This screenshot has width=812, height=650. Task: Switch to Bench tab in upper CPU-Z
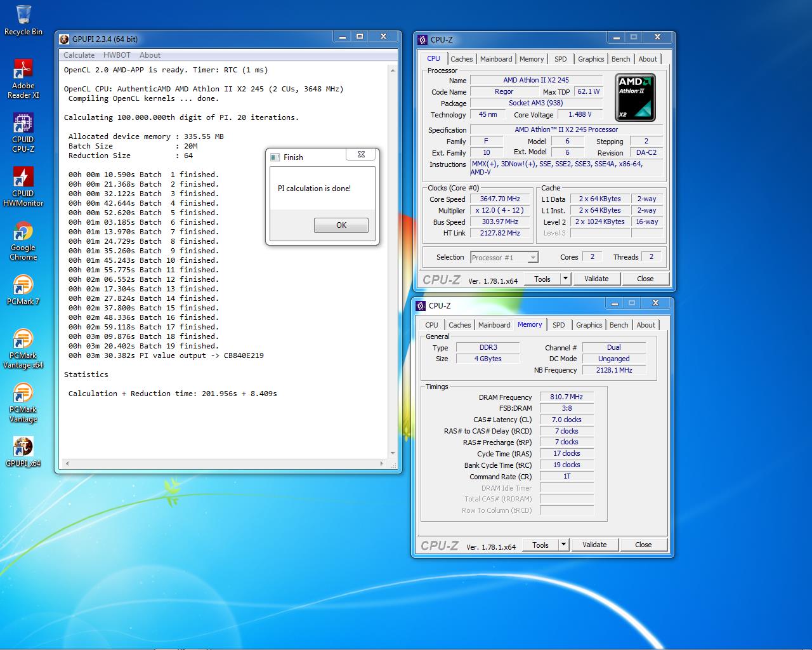pos(621,59)
